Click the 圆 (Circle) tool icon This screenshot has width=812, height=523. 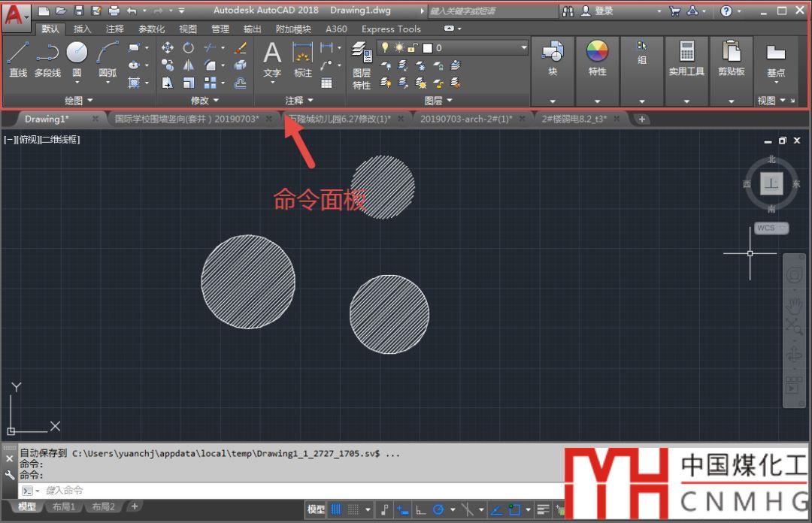pyautogui.click(x=77, y=56)
